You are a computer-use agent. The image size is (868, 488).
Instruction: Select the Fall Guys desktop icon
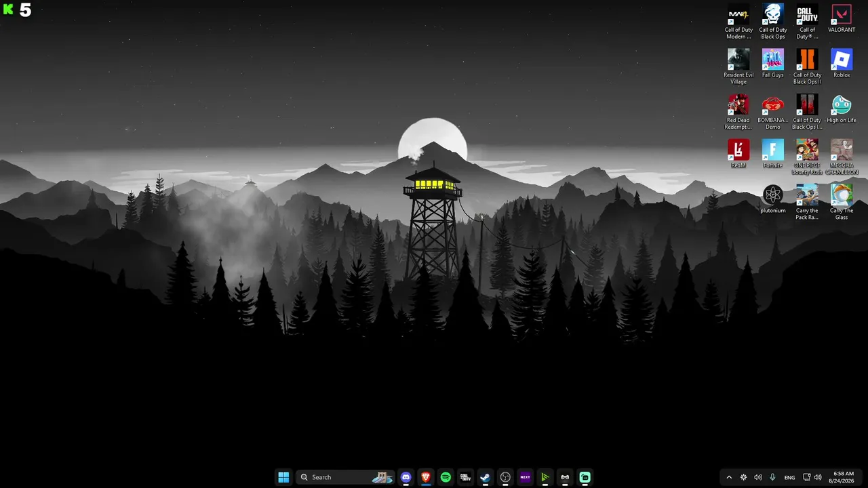coord(773,64)
